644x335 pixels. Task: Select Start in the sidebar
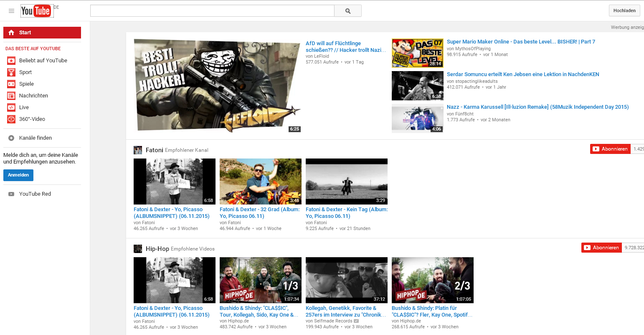point(42,33)
